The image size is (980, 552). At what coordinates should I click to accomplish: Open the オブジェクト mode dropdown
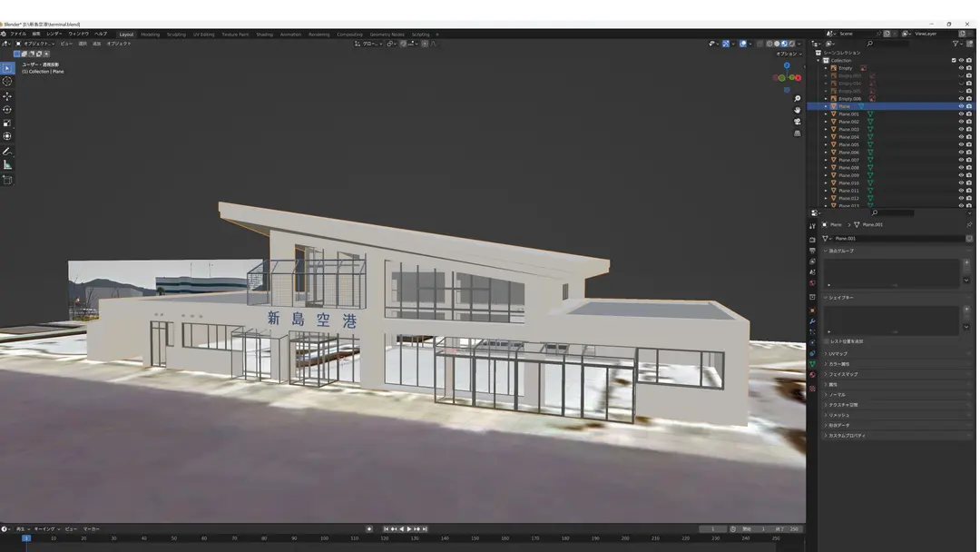click(x=35, y=44)
